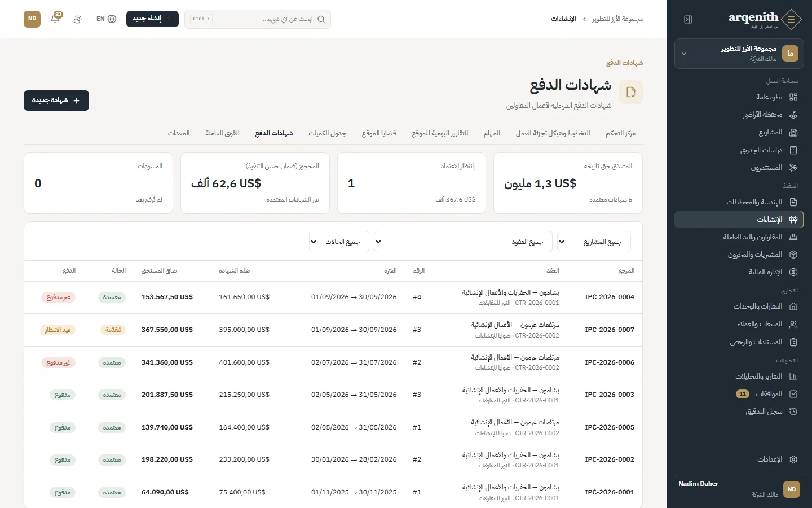
Task: Open الإعدادات gear icon in sidebar
Action: click(x=793, y=459)
